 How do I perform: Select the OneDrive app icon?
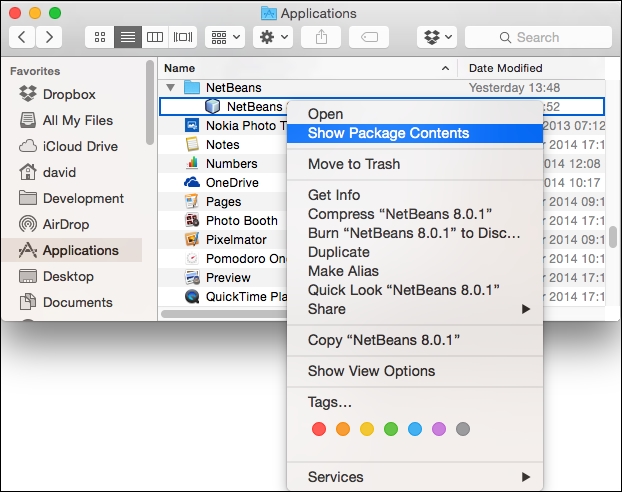coord(192,182)
